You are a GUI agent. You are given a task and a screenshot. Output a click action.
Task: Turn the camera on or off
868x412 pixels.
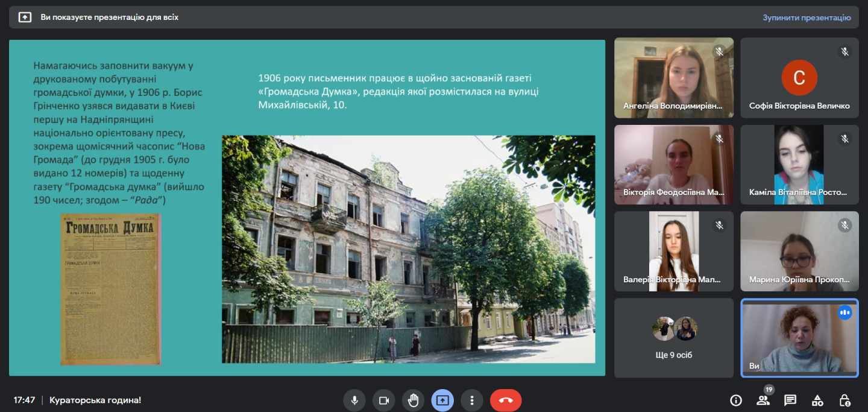point(383,400)
